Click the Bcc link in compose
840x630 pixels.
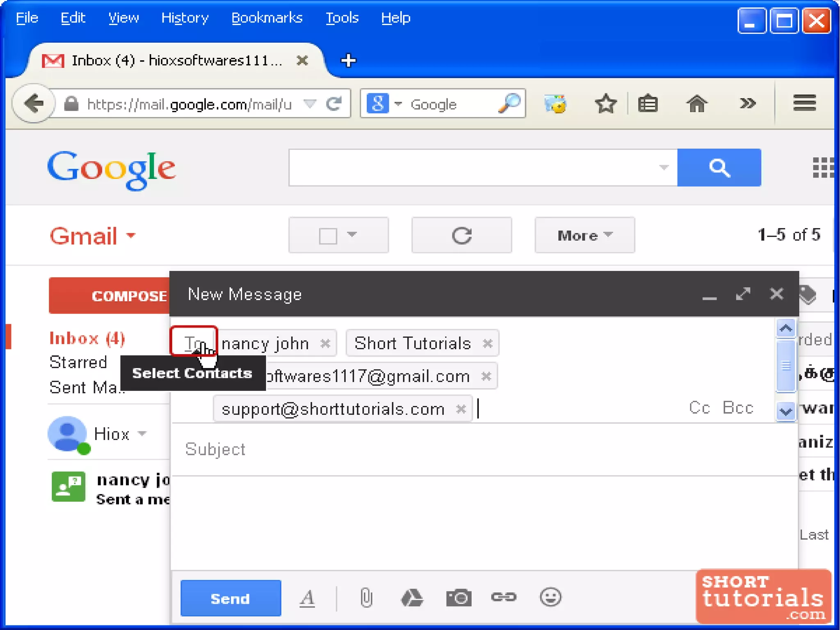coord(737,408)
